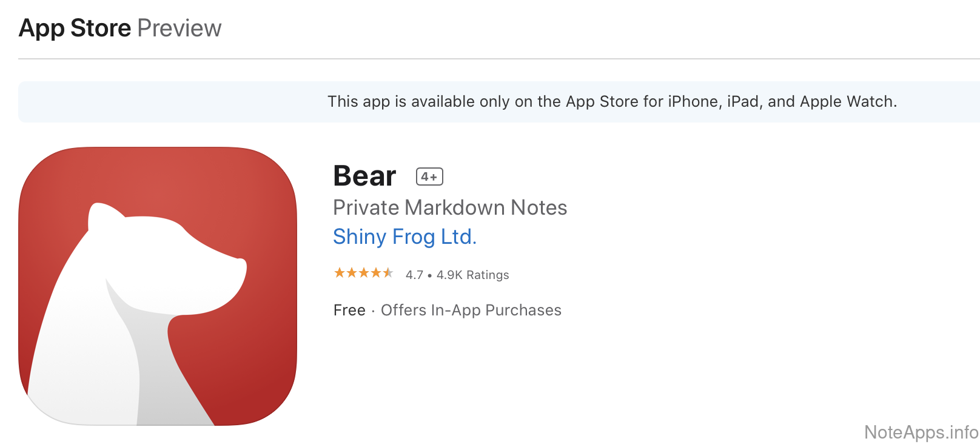The width and height of the screenshot is (980, 444).
Task: Click the Preview text in header
Action: (180, 28)
